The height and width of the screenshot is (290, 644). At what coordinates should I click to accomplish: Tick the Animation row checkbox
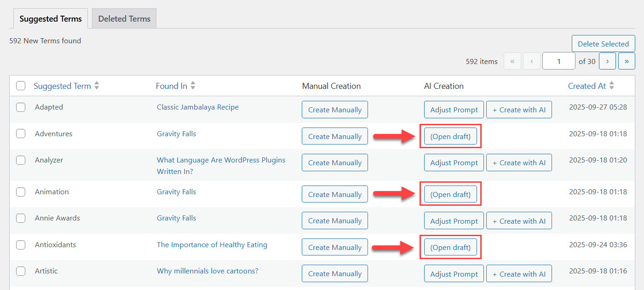[x=21, y=192]
